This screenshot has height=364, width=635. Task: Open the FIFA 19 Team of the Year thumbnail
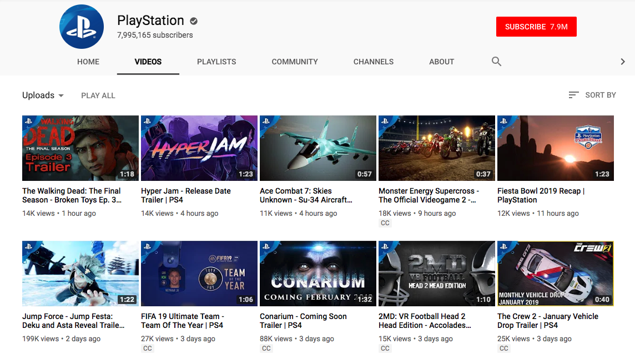(199, 274)
